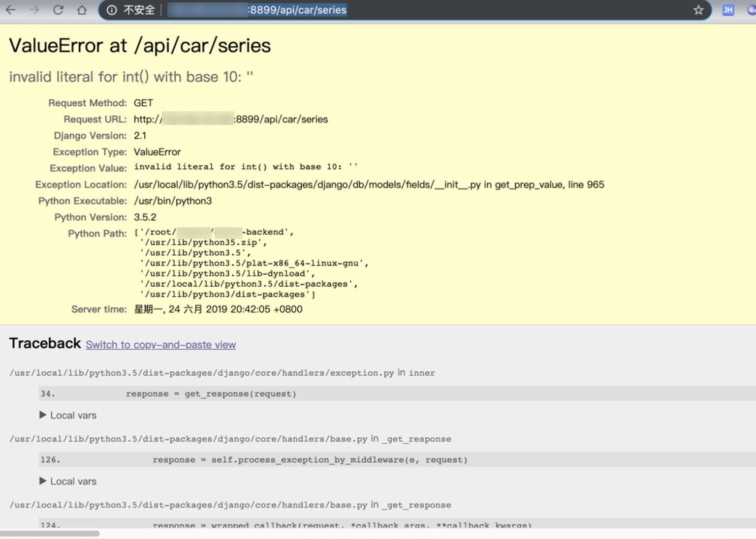Show code context for line 126
This screenshot has height=539, width=756.
(310, 460)
